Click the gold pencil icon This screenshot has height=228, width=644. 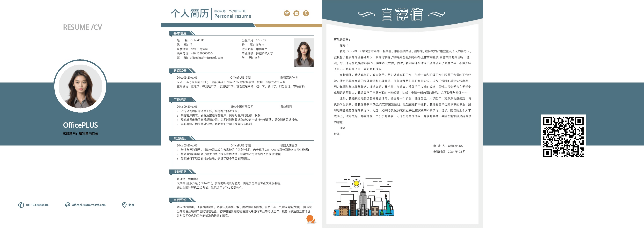pyautogui.click(x=306, y=13)
